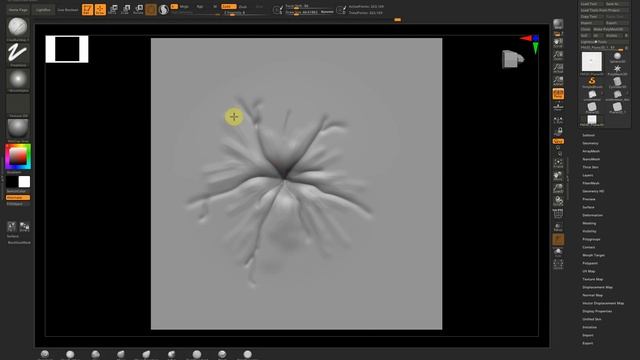Image resolution: width=640 pixels, height=360 pixels.
Task: Toggle Draw mode
Action: [x=100, y=9]
